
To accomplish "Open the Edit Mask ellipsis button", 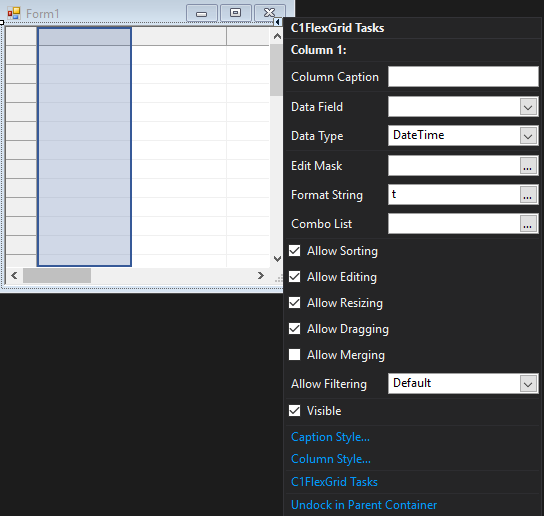I will point(528,166).
